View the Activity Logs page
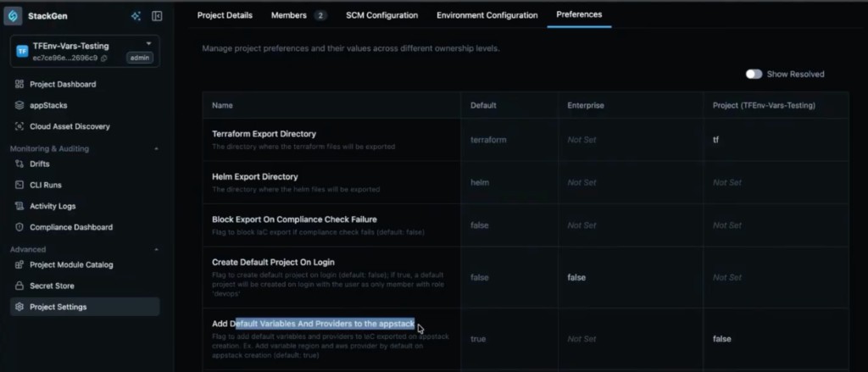 tap(85, 206)
